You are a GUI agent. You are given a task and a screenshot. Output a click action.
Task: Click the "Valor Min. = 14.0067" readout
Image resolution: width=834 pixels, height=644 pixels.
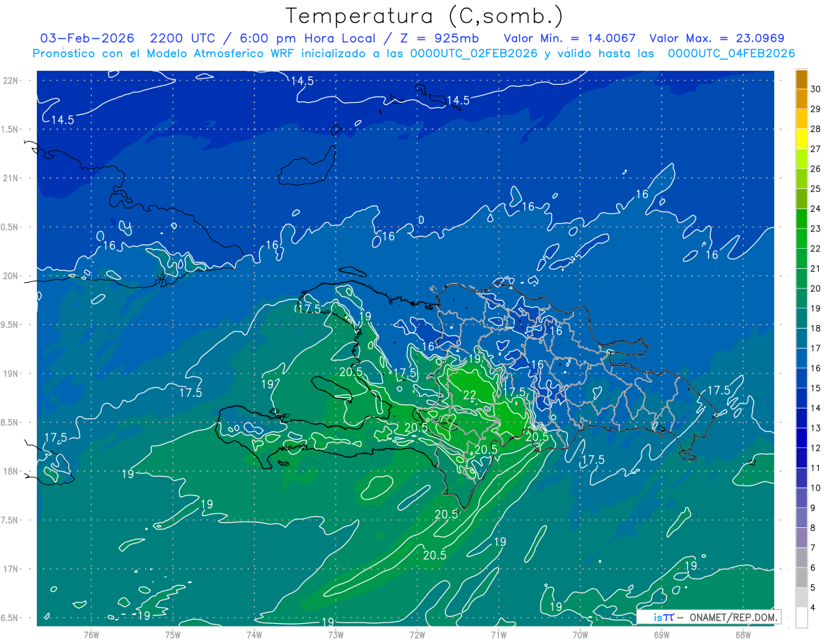(569, 38)
